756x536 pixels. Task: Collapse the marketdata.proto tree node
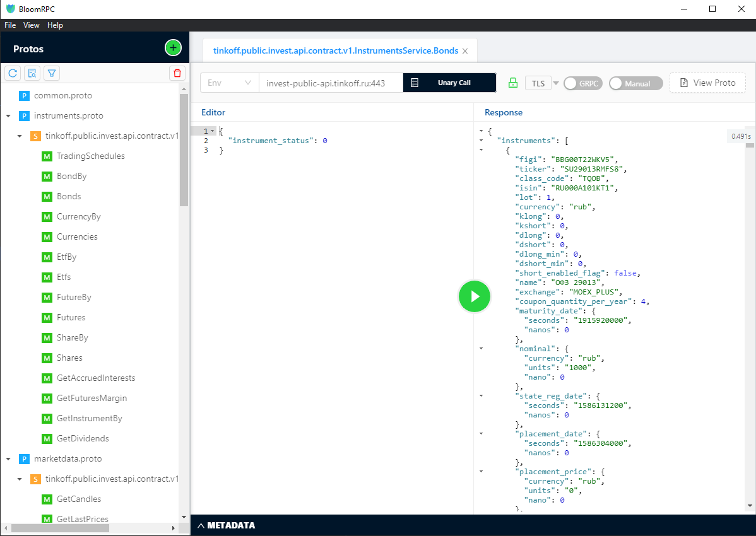(x=8, y=459)
